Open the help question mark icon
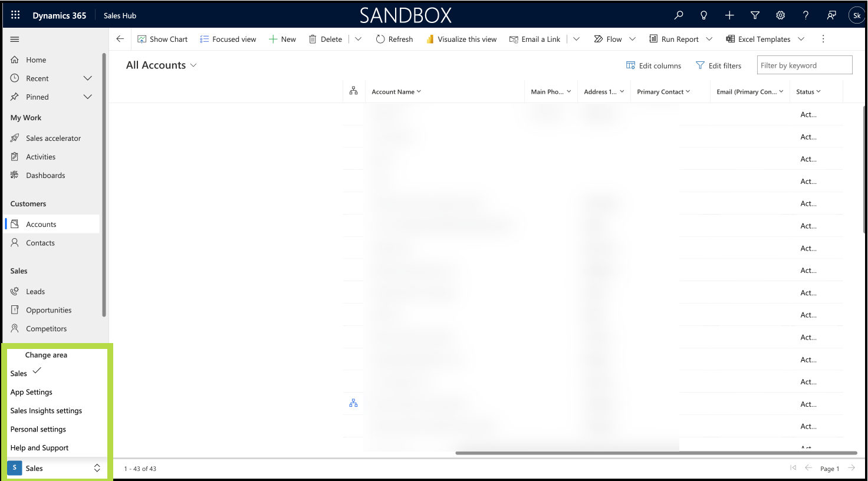Screen dimensions: 868x481 (x=805, y=15)
